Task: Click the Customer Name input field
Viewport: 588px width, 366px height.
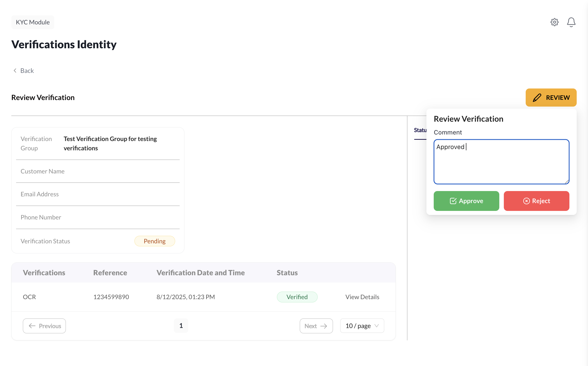Action: point(98,171)
